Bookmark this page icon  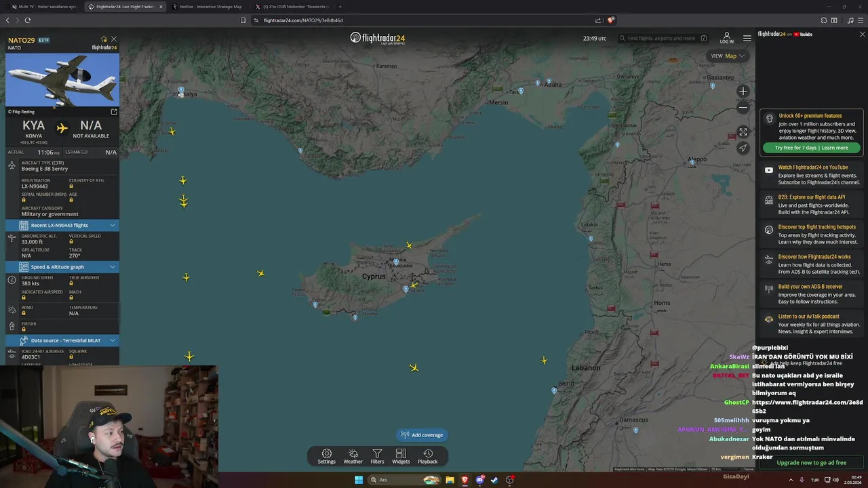[243, 20]
